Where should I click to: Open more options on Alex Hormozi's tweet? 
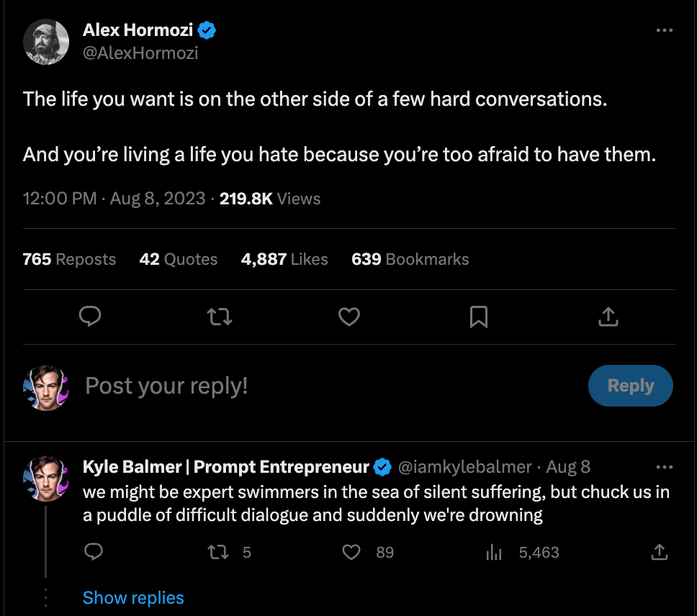point(665,31)
